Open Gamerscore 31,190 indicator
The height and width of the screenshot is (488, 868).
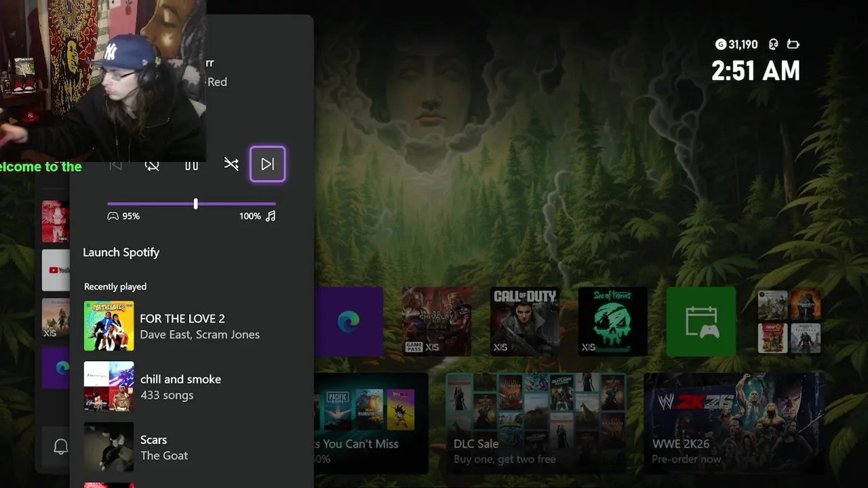click(x=736, y=45)
